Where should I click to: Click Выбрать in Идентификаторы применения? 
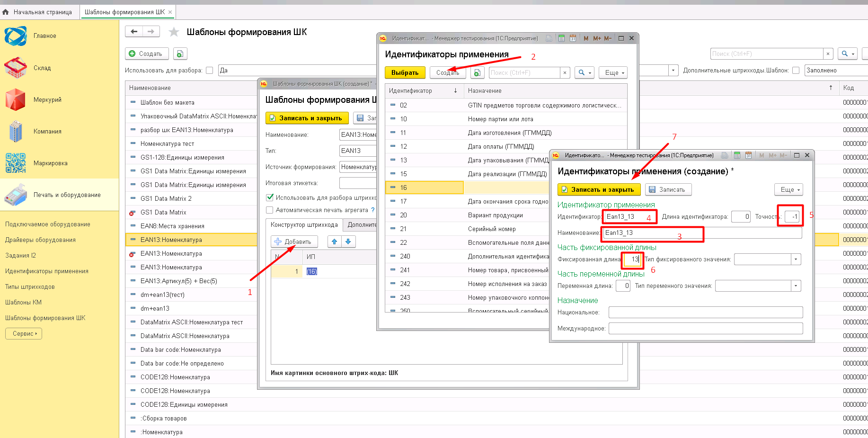[x=405, y=72]
